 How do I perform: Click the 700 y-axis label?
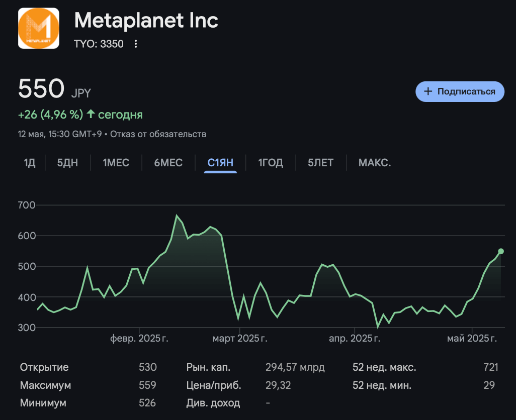click(x=27, y=205)
